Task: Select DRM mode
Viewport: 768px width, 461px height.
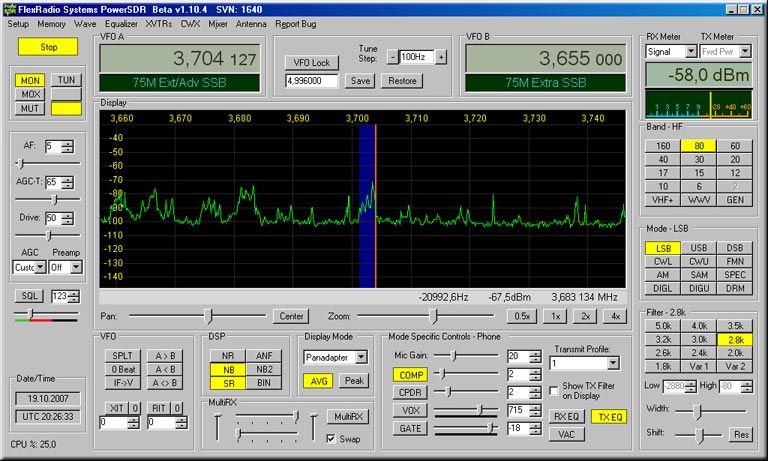Action: coord(735,289)
